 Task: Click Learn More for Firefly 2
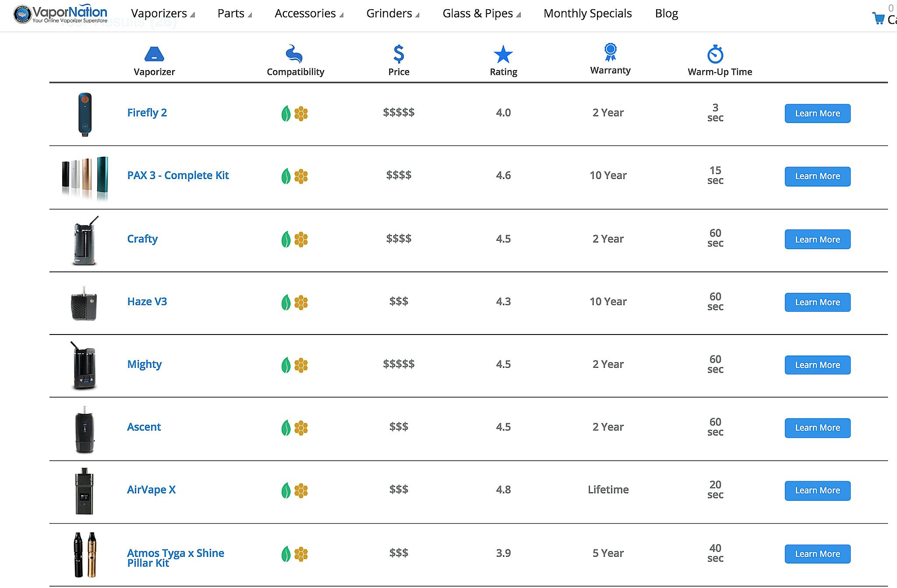pos(818,113)
